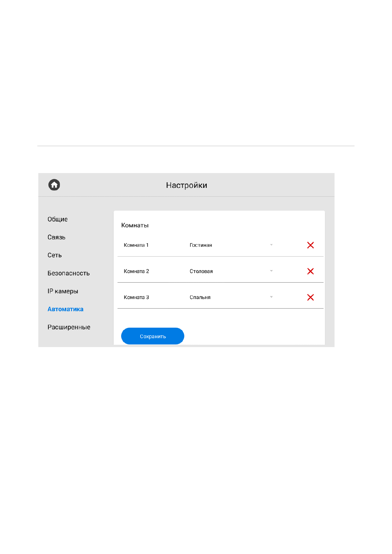The width and height of the screenshot is (392, 554).
Task: Expand the Спальня dropdown arrow
Action: point(271,297)
